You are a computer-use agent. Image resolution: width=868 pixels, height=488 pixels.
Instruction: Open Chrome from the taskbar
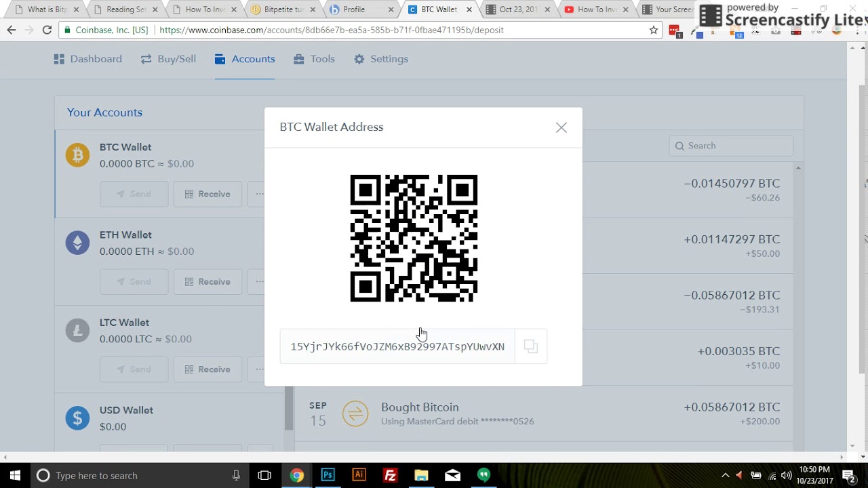coord(296,475)
